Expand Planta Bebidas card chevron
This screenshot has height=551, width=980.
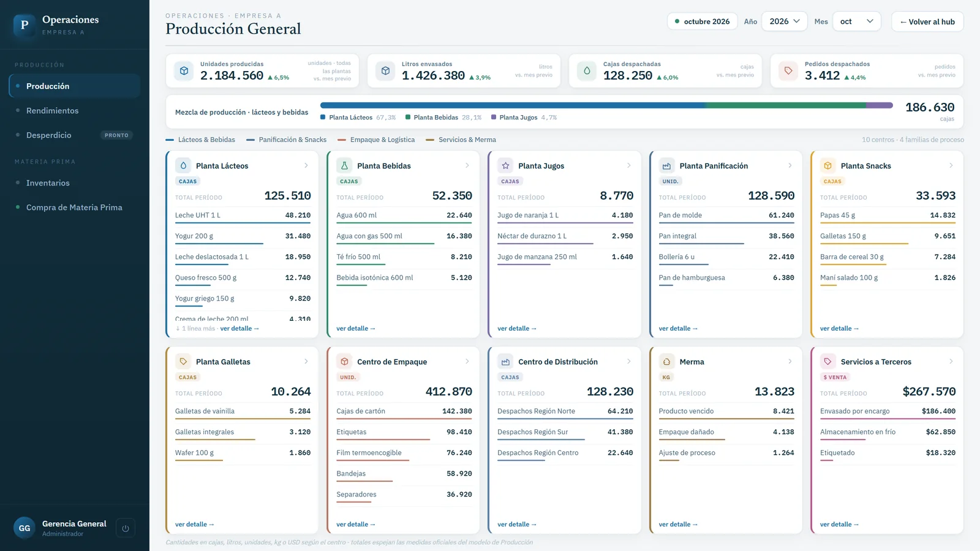467,165
